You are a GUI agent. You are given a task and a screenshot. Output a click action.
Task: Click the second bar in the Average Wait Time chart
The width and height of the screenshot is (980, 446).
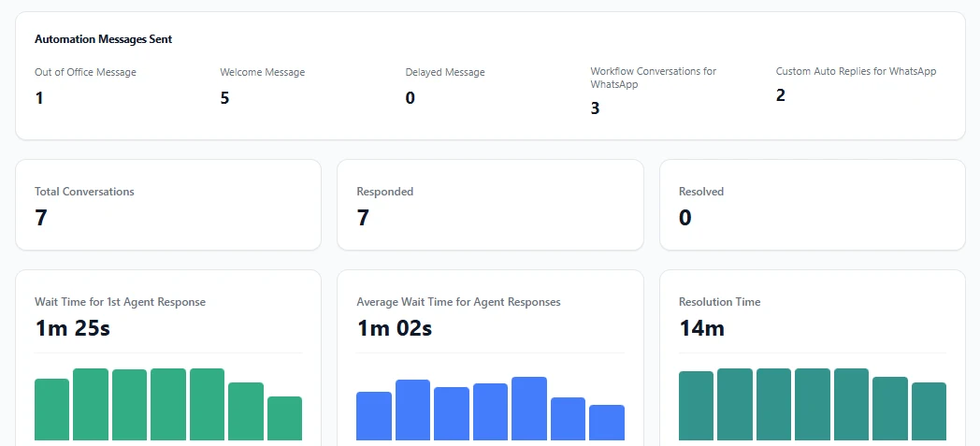coord(412,410)
